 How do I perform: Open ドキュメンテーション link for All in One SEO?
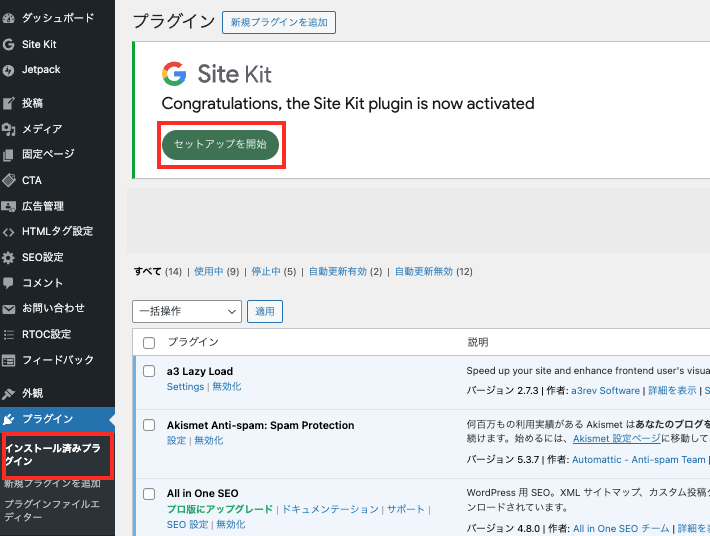click(x=330, y=509)
